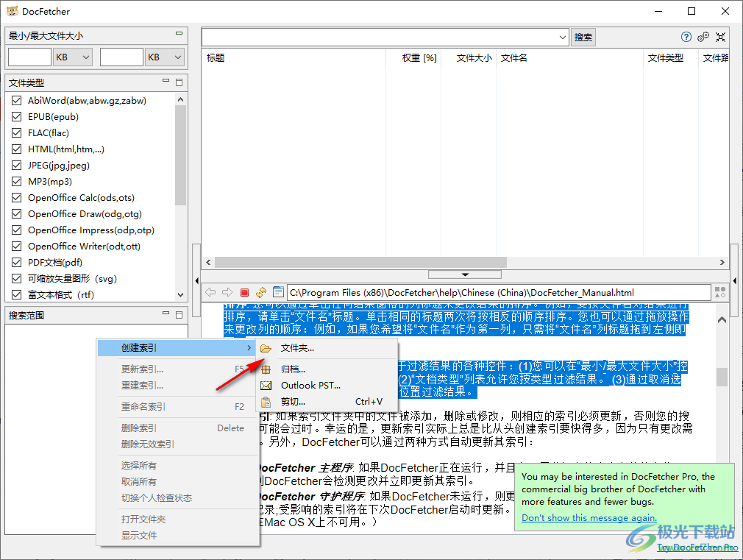
Task: Toggle AbiWord file type checkbox
Action: pyautogui.click(x=17, y=101)
